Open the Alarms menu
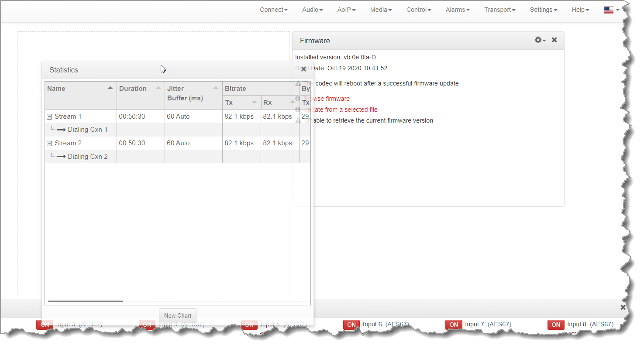This screenshot has width=644, height=349. pos(457,10)
